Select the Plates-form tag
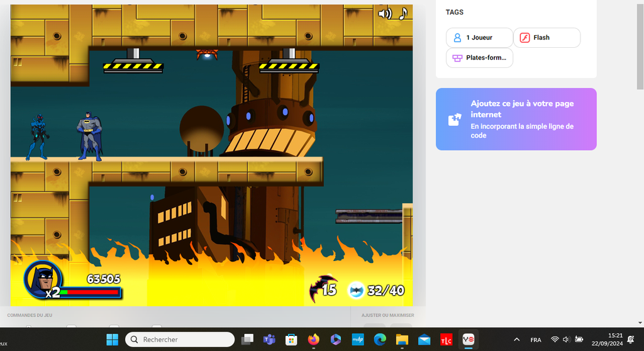 (479, 58)
